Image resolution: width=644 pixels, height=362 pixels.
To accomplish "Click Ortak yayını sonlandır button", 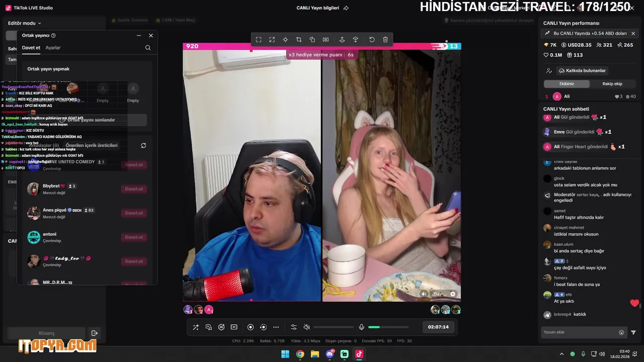I will [87, 120].
